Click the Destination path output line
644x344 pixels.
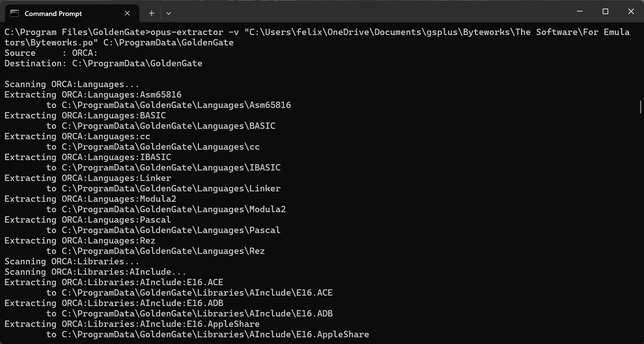click(103, 63)
